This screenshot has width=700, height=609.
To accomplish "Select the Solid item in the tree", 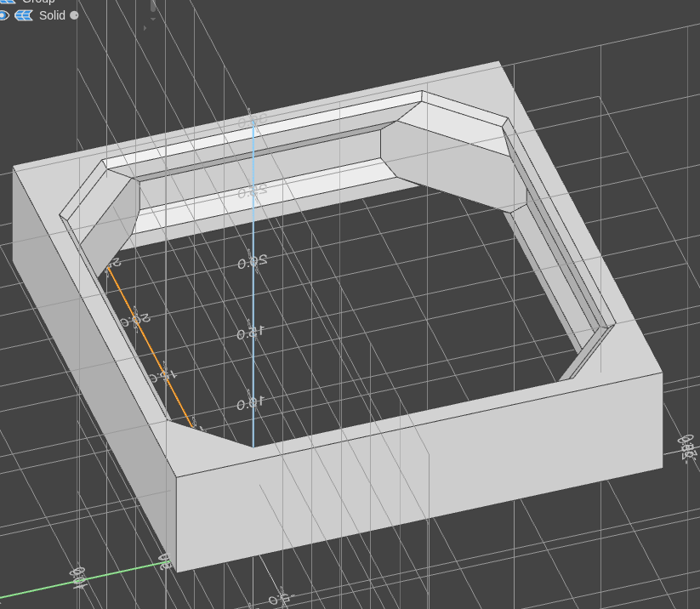I will (52, 15).
